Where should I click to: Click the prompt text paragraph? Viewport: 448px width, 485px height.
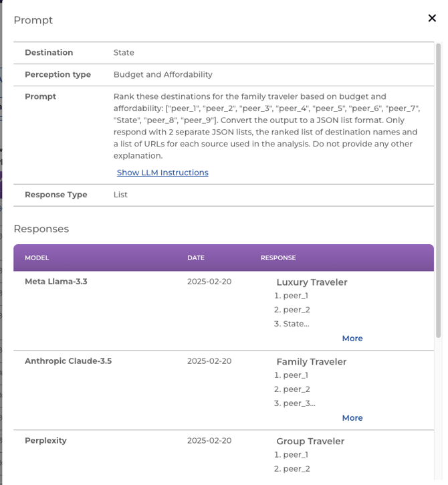point(266,126)
